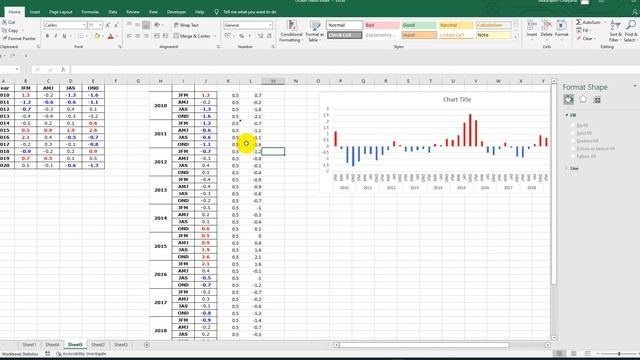The width and height of the screenshot is (640, 360).
Task: Click the Orientation icon in Alignment group
Action: pyautogui.click(x=157, y=25)
